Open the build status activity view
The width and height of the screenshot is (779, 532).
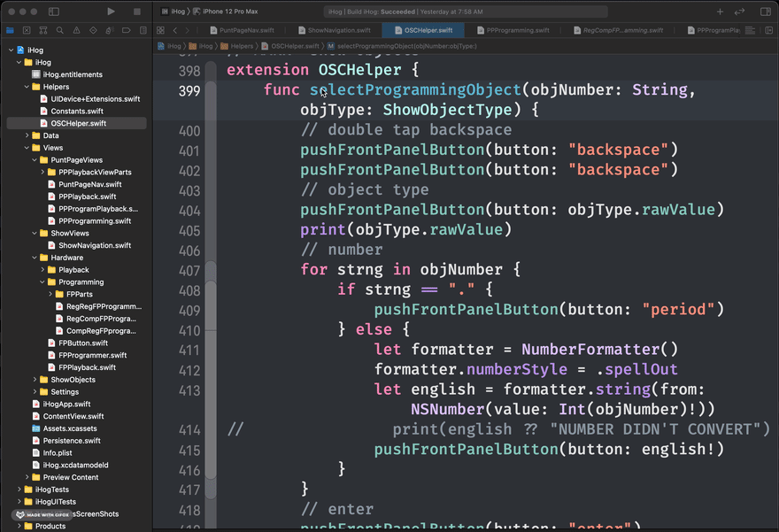click(466, 12)
